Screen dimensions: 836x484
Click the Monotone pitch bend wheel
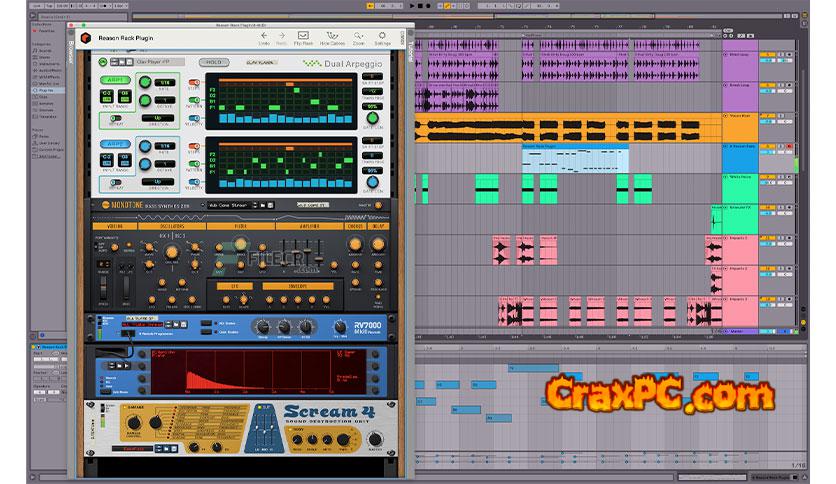(x=103, y=287)
